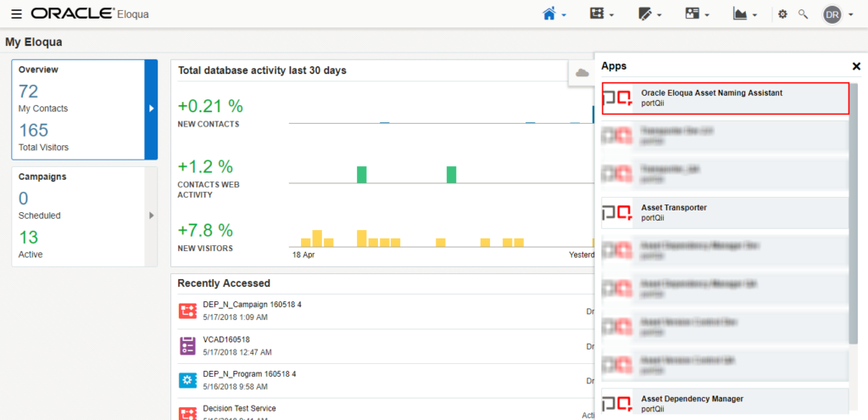
Task: Click the Asset Transporter portQii icon
Action: 617,213
